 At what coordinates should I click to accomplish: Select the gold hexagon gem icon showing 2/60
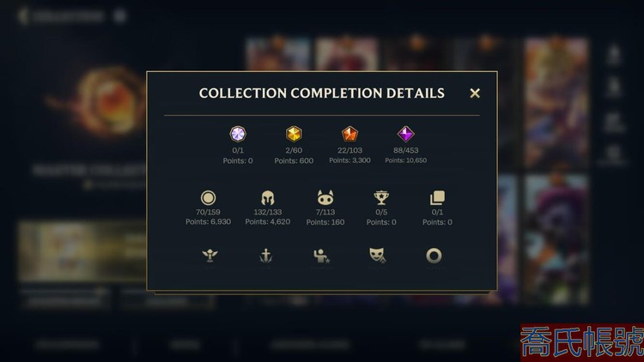(294, 134)
